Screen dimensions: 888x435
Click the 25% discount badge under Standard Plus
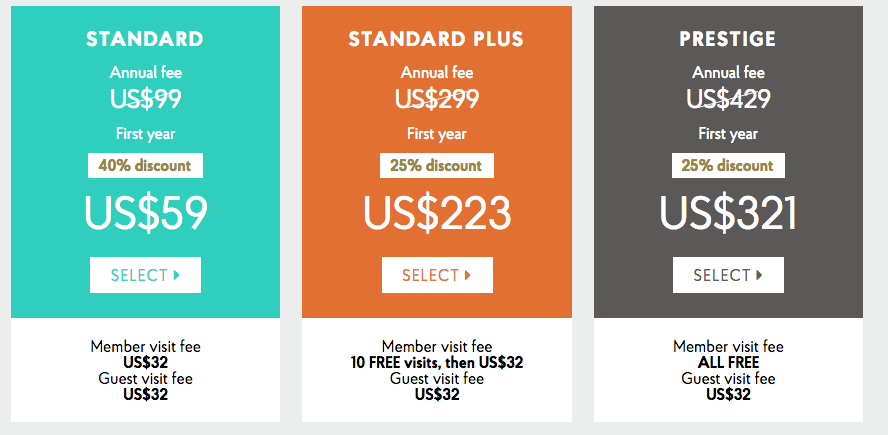pyautogui.click(x=436, y=165)
